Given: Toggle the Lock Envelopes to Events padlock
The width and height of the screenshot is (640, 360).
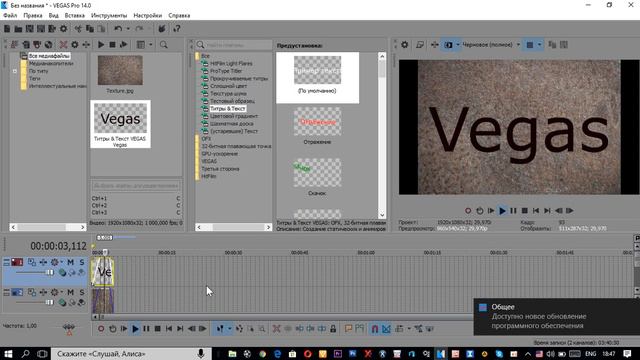Looking at the screenshot, I should [333, 329].
